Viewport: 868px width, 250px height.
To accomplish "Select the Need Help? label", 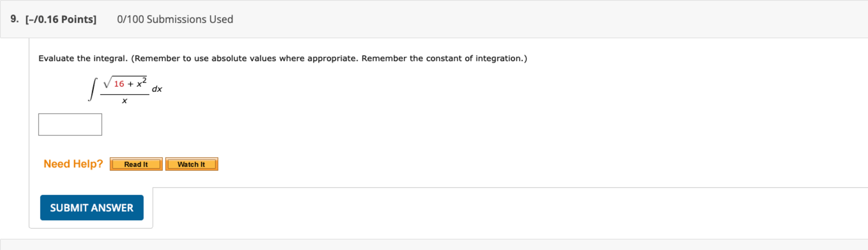I will 73,163.
